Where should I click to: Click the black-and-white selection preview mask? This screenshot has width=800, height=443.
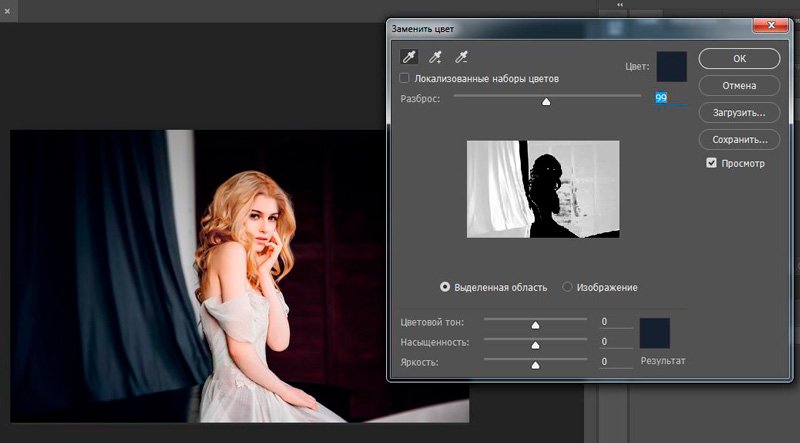tap(543, 189)
